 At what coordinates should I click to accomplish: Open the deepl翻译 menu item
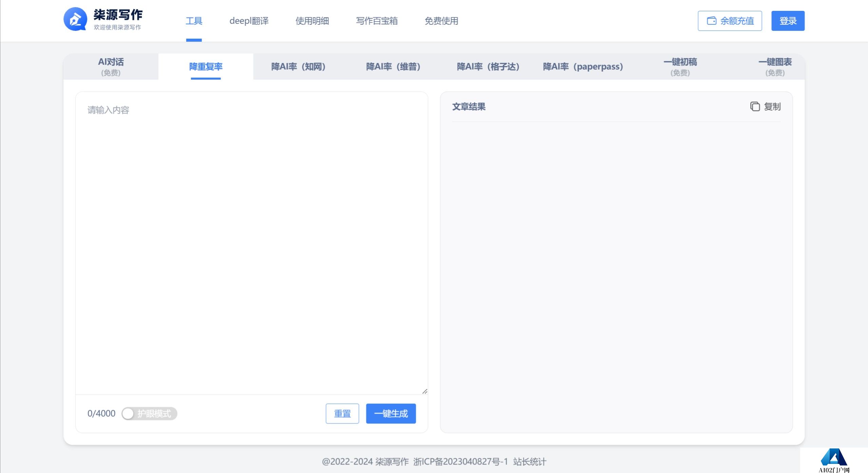[249, 21]
